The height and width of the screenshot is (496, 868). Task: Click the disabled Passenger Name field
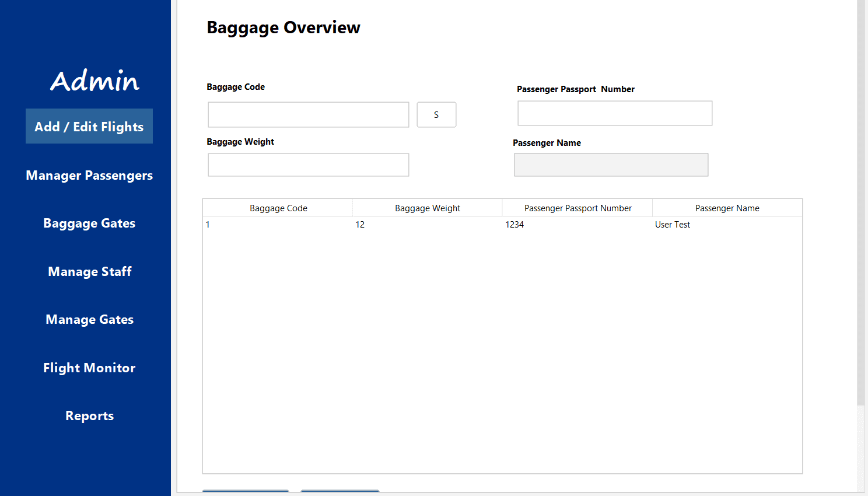tap(611, 165)
